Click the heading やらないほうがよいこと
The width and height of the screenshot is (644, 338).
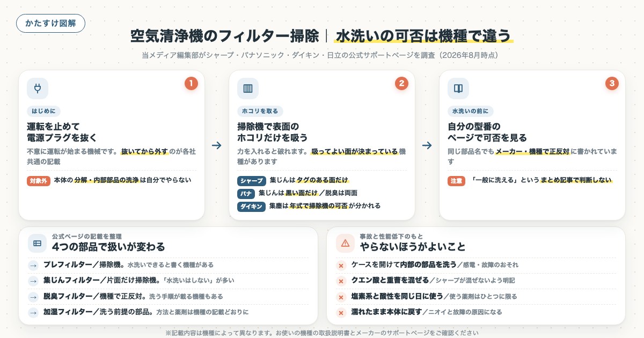point(412,247)
